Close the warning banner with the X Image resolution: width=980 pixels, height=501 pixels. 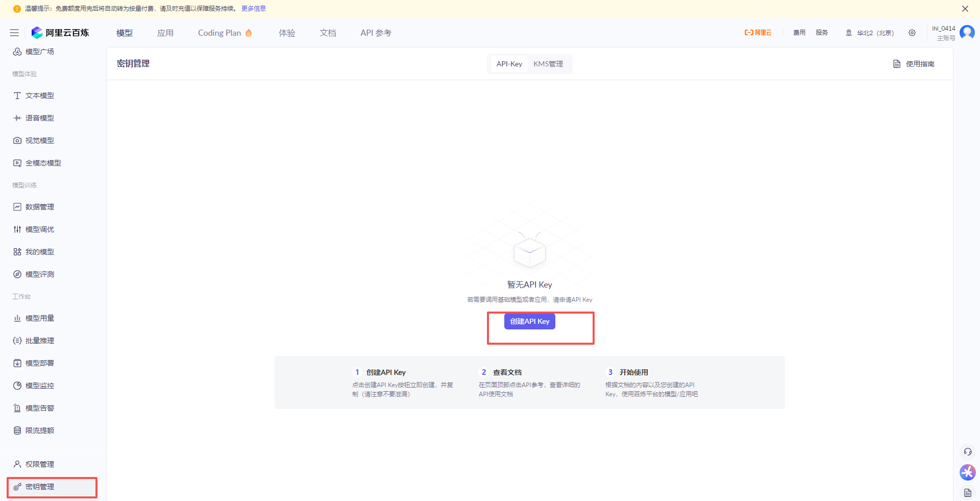(x=965, y=9)
